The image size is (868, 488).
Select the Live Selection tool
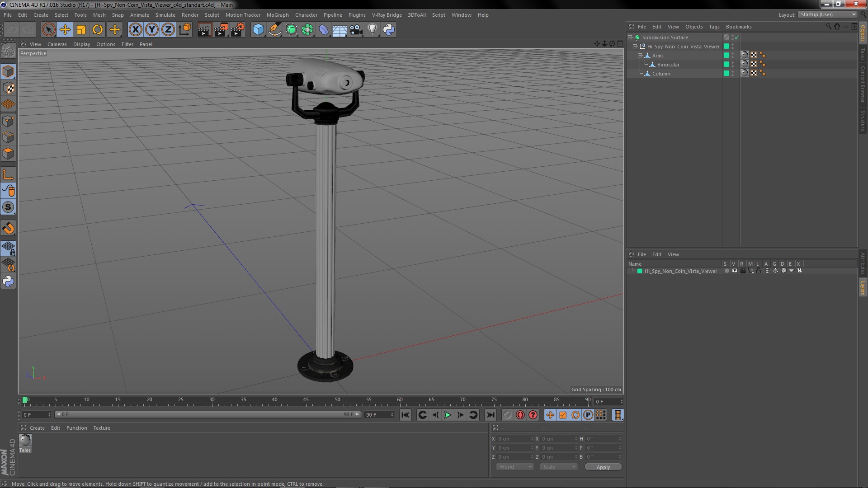pos(48,30)
